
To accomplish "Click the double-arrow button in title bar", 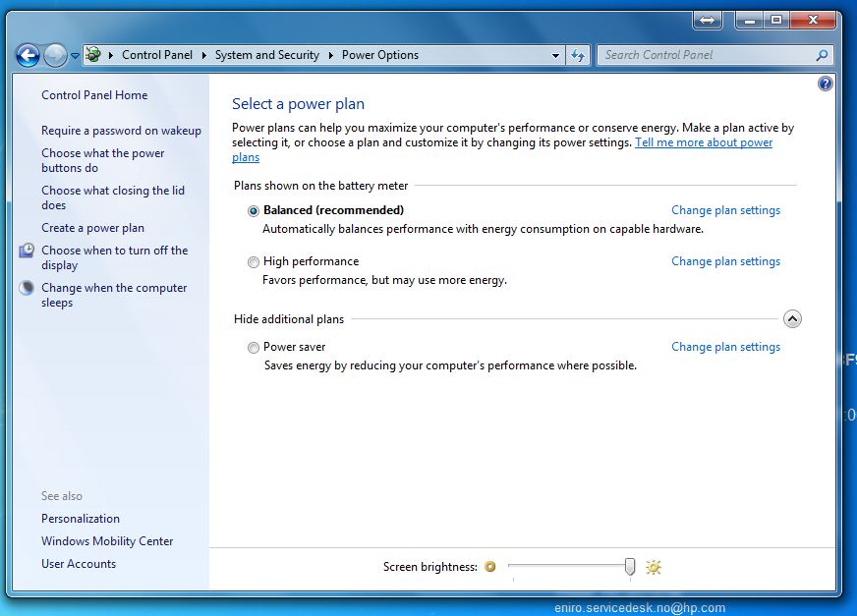I will tap(708, 21).
